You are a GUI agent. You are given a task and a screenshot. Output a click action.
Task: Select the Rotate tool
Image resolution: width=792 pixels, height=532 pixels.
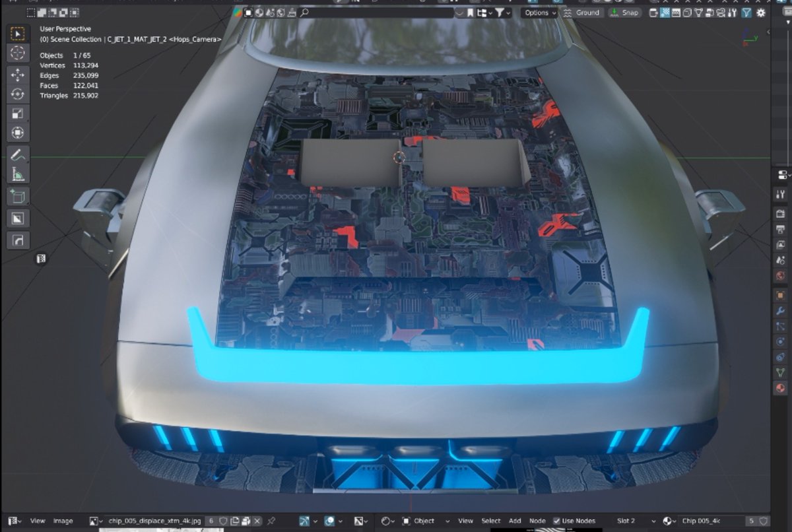point(18,94)
